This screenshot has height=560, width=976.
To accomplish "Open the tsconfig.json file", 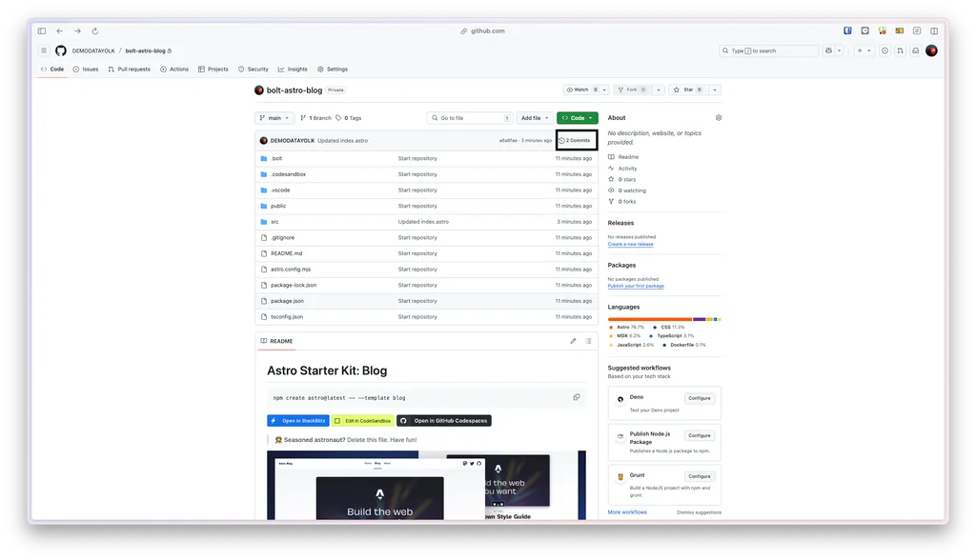I will (287, 317).
